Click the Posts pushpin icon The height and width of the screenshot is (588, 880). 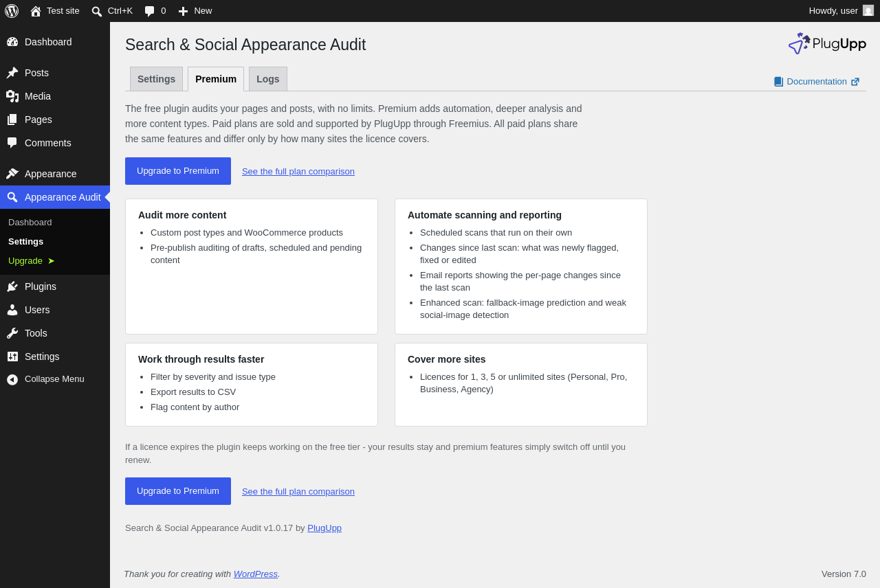[12, 73]
